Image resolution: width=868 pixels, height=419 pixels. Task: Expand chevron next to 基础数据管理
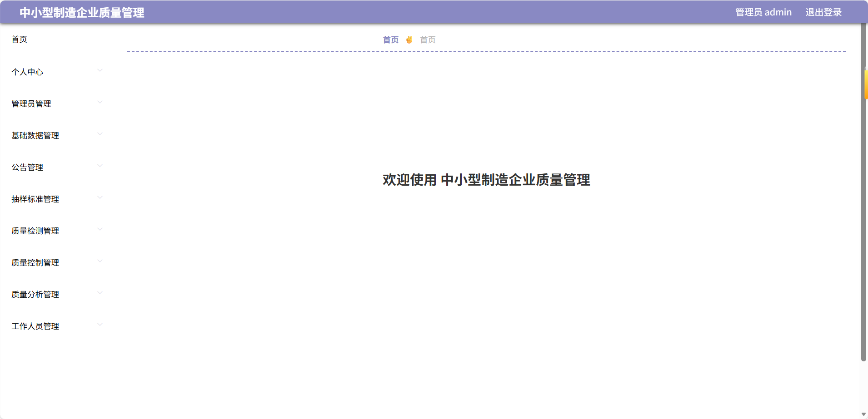[100, 134]
